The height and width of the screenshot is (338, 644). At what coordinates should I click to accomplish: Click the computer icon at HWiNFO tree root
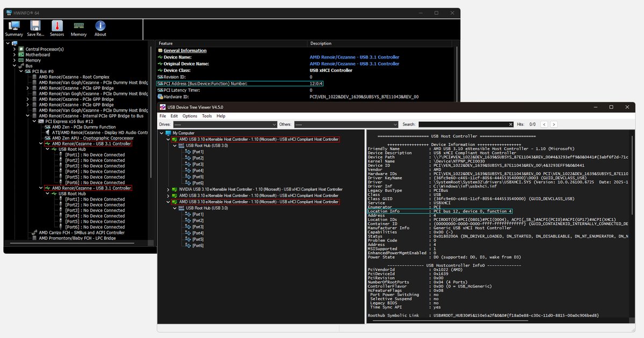coord(15,43)
